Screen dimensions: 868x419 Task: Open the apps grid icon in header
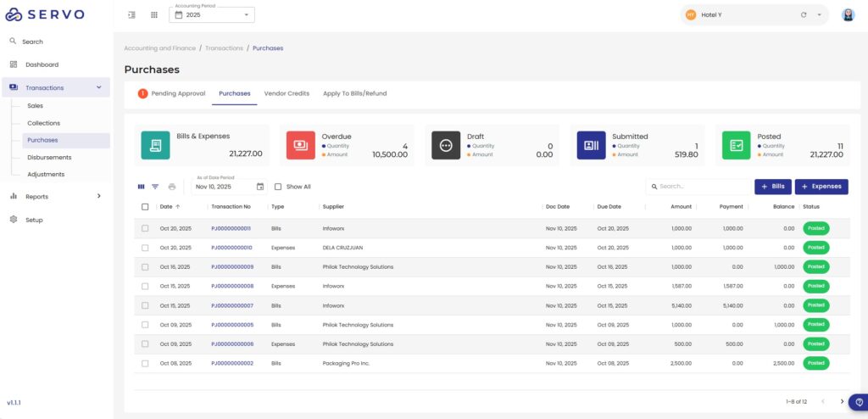154,14
